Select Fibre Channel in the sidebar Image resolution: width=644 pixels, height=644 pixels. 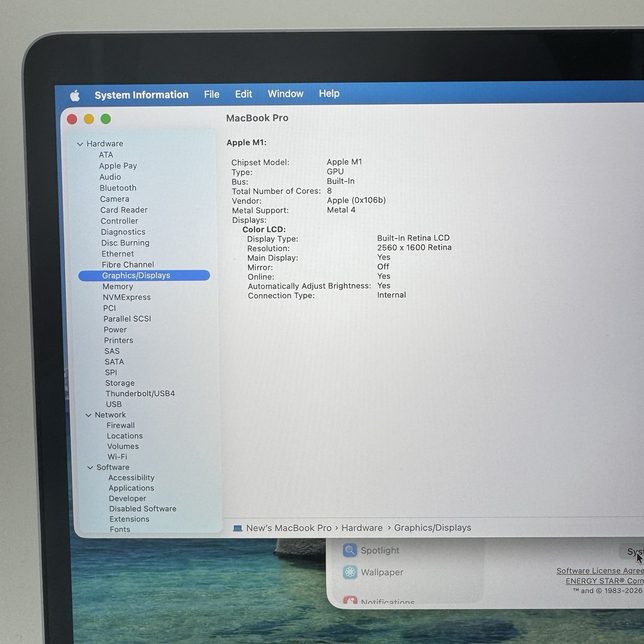(128, 265)
